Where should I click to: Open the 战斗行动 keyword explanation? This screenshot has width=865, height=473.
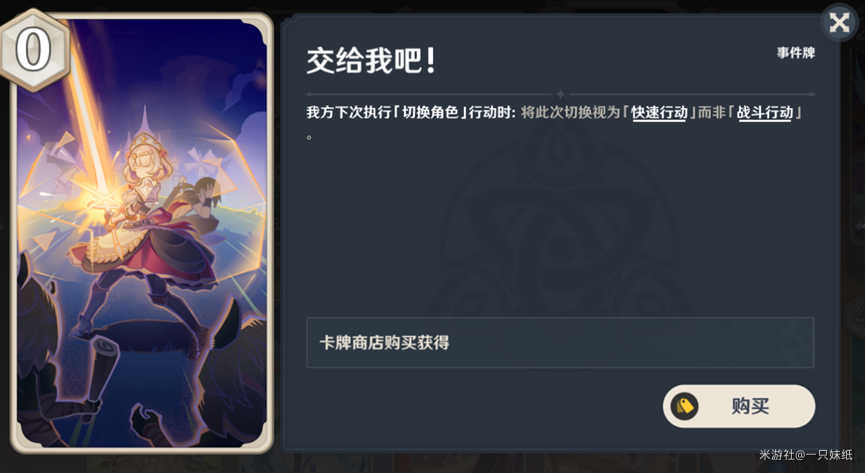pyautogui.click(x=765, y=113)
